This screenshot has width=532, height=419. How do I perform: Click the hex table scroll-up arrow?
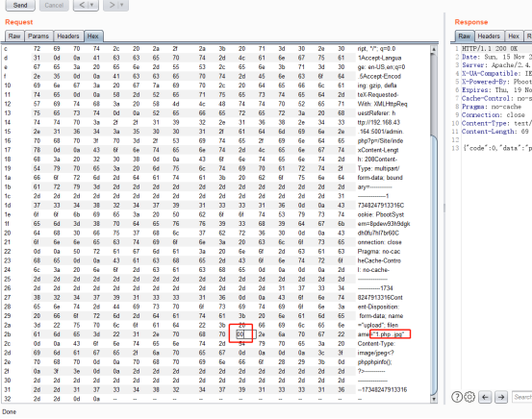(x=434, y=49)
